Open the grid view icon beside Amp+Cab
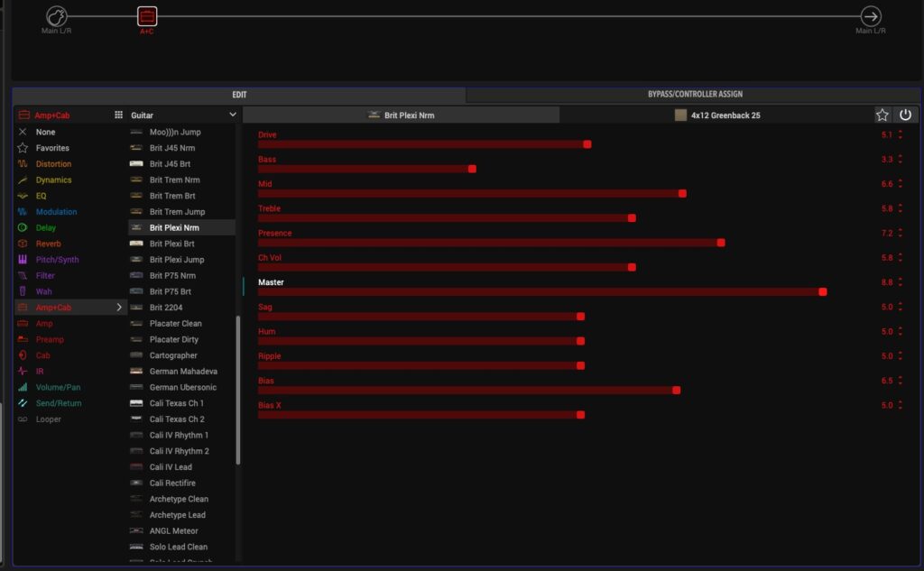The height and width of the screenshot is (571, 924). click(118, 115)
